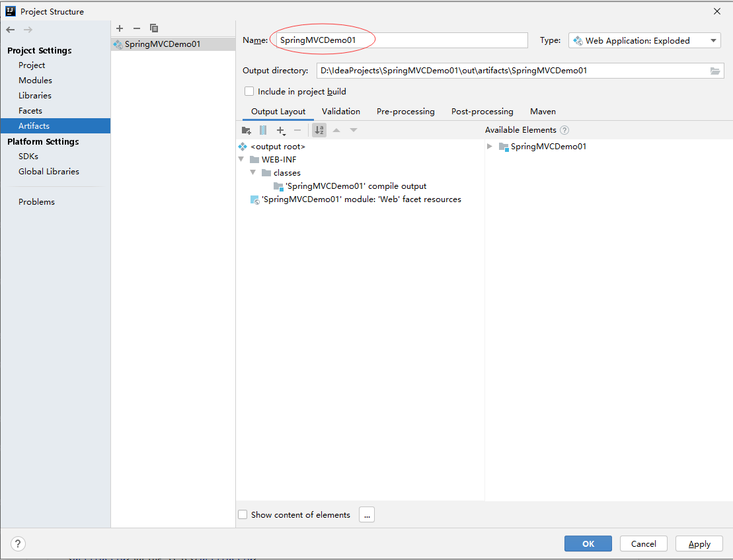This screenshot has width=733, height=560.
Task: Browse output directory folder icon
Action: point(715,71)
